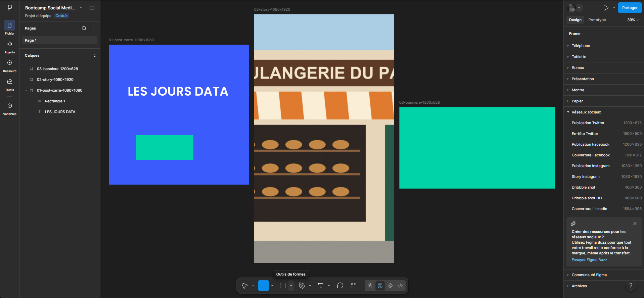This screenshot has height=298, width=644.
Task: Open the Outils sidebar panel
Action: (x=10, y=85)
